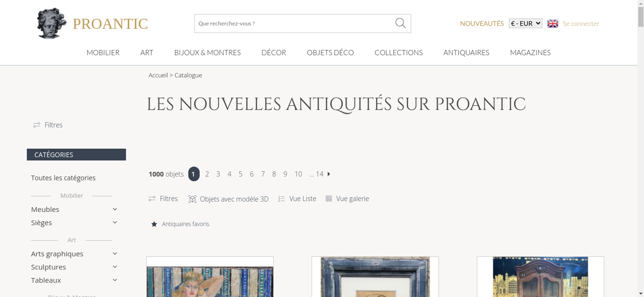Show objects with 3D model
Viewport: 644px width, 297px height.
(228, 199)
